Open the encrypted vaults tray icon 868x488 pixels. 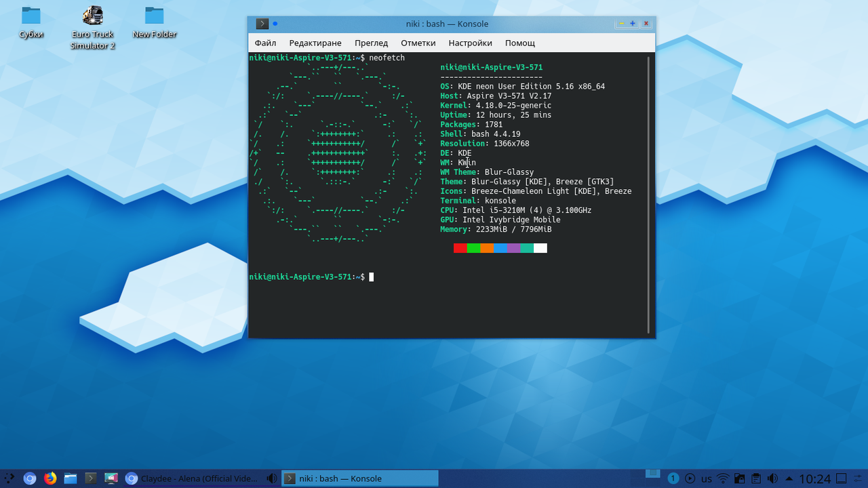click(740, 479)
